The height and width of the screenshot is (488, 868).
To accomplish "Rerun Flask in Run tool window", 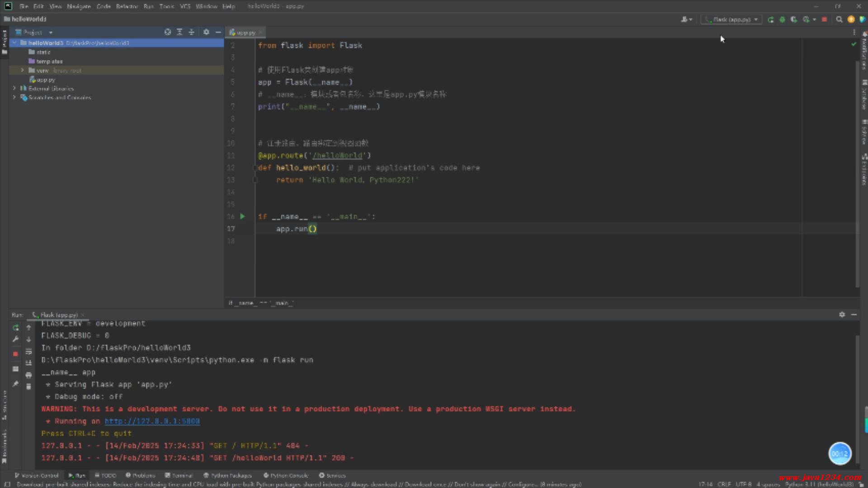I will (x=16, y=328).
